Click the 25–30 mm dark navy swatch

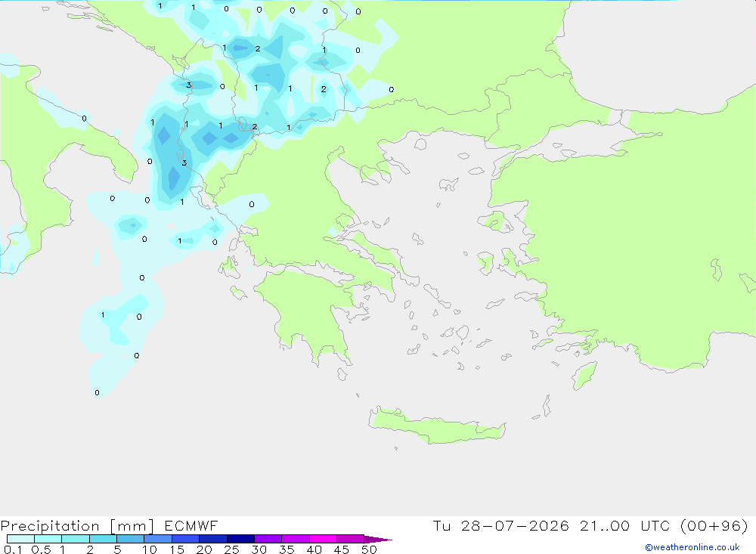point(240,539)
